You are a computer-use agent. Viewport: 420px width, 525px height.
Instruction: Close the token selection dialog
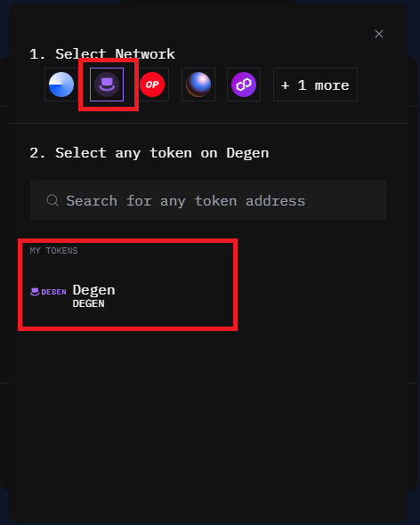tap(379, 34)
